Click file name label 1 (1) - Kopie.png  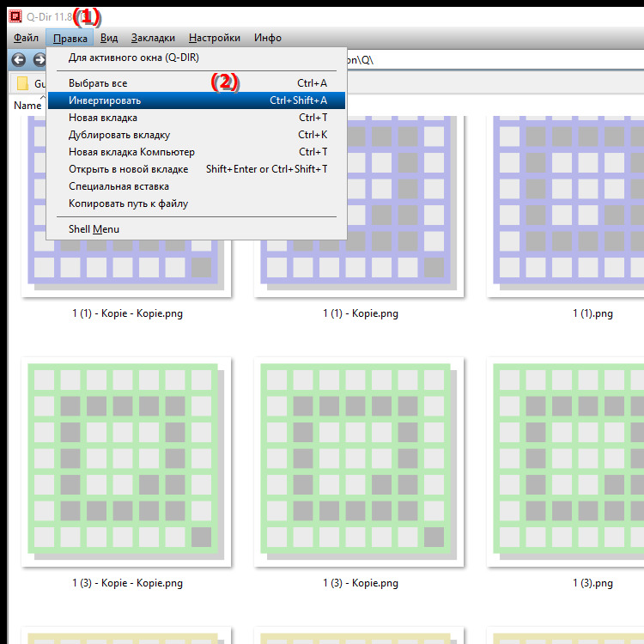(x=360, y=313)
